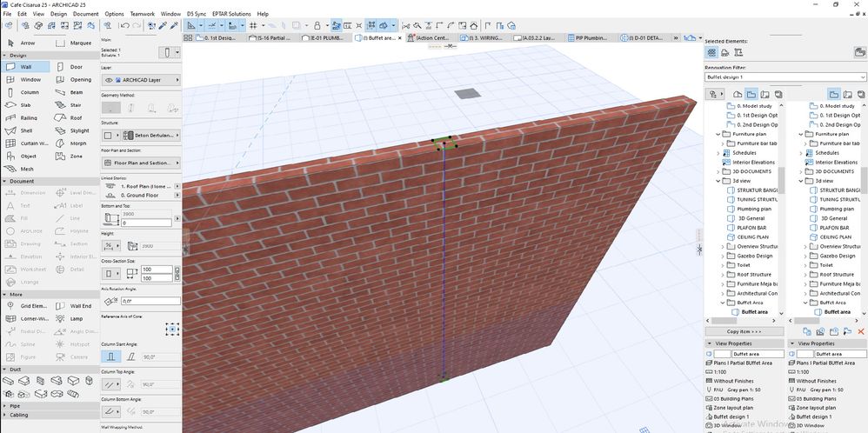Viewport: 868px width, 433px height.
Task: Open the Renovation Filter dropdown
Action: click(x=785, y=77)
